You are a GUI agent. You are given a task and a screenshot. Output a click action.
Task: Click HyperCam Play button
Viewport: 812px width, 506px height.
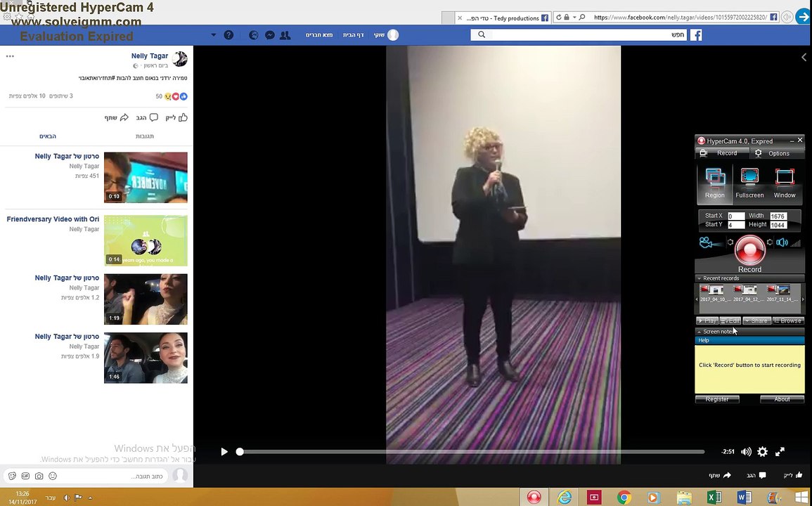(707, 320)
